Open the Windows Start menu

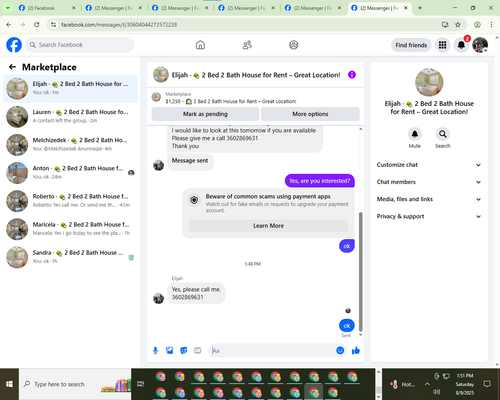[x=9, y=384]
